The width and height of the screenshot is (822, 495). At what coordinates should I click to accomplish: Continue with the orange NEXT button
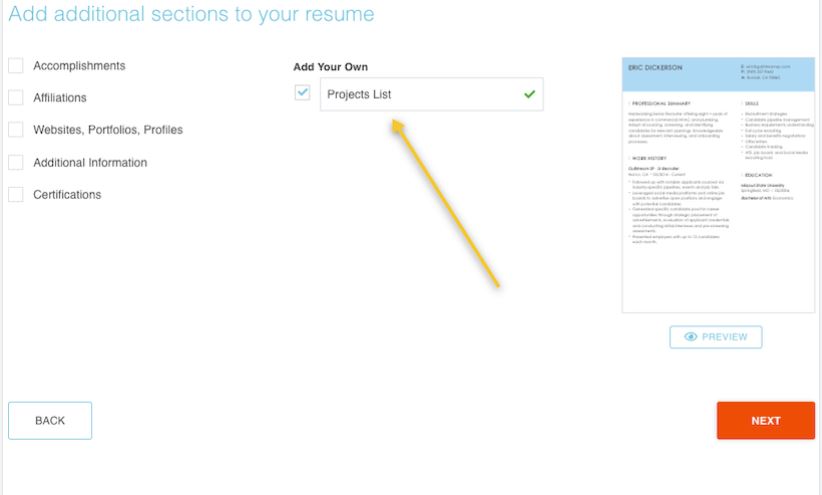click(x=766, y=421)
